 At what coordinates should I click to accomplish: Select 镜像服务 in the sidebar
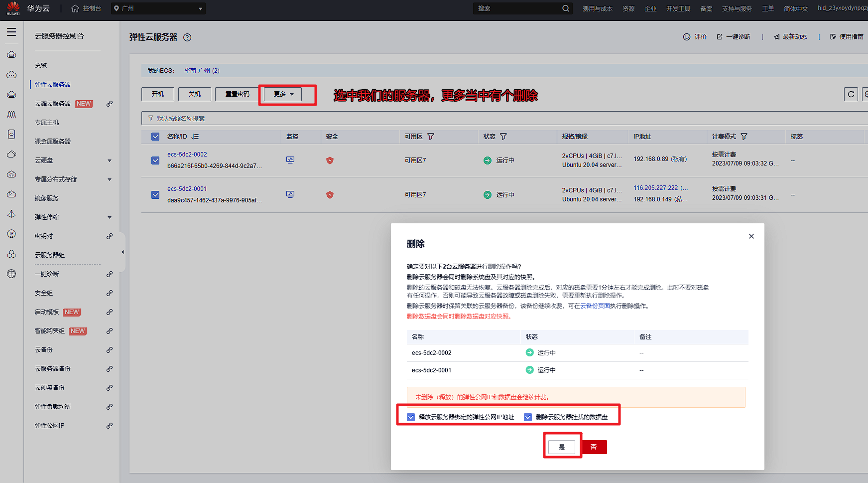pos(47,198)
